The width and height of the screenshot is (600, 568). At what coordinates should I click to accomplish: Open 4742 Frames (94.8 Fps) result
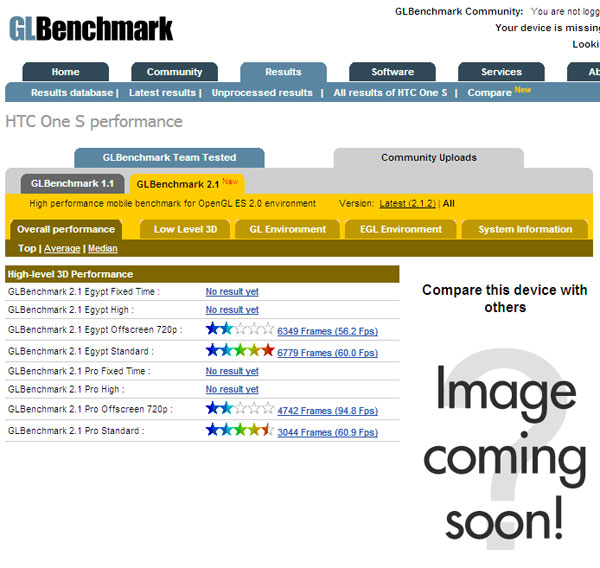click(327, 411)
